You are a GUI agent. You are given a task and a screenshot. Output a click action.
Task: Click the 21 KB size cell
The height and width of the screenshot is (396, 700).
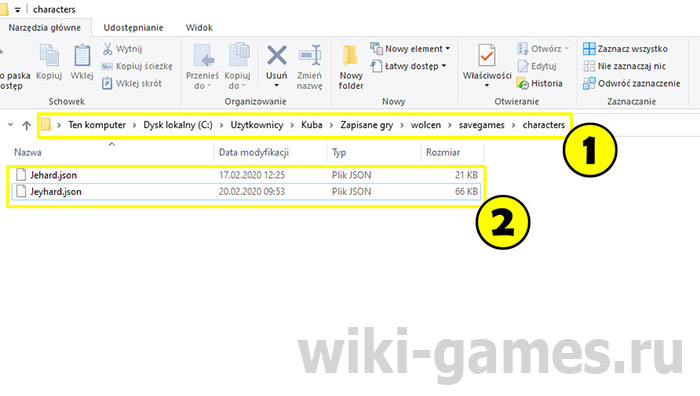click(467, 175)
